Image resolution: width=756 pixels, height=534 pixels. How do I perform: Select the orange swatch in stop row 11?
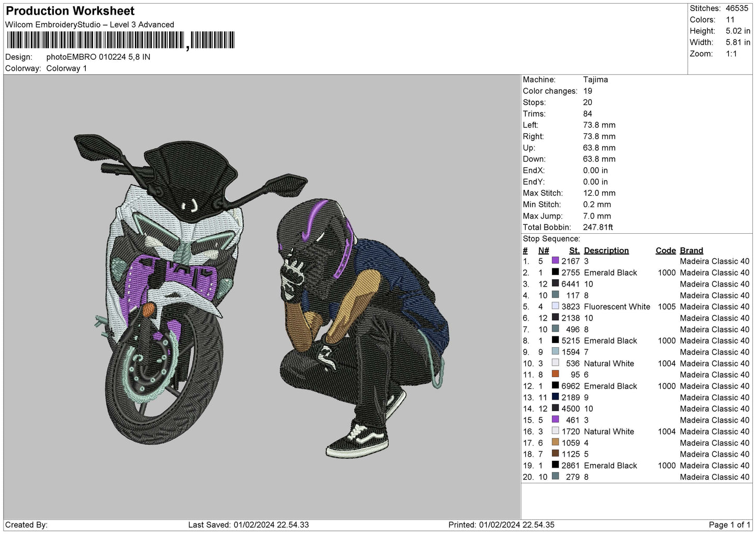555,374
